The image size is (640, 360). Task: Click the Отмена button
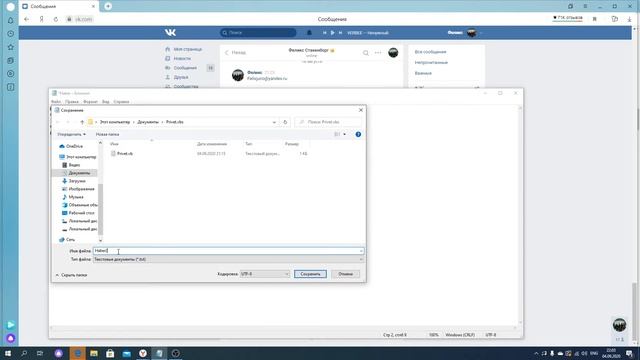pos(345,274)
